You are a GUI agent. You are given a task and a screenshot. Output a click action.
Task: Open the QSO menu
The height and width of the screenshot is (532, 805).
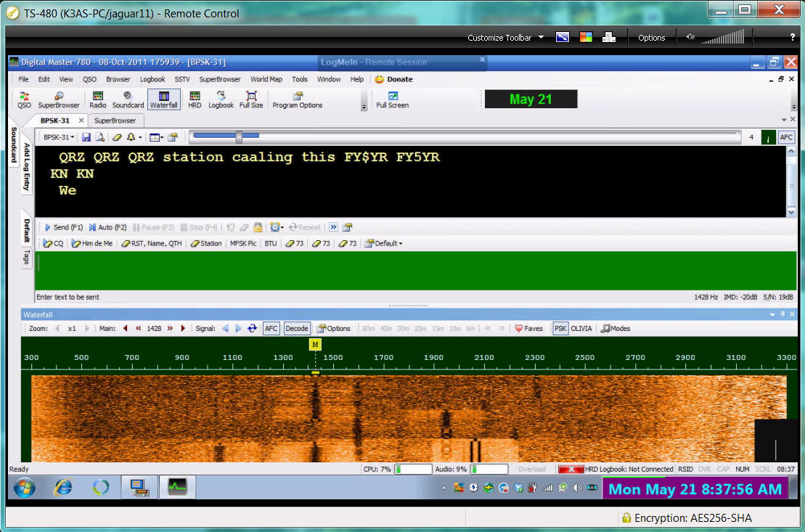[x=89, y=79]
